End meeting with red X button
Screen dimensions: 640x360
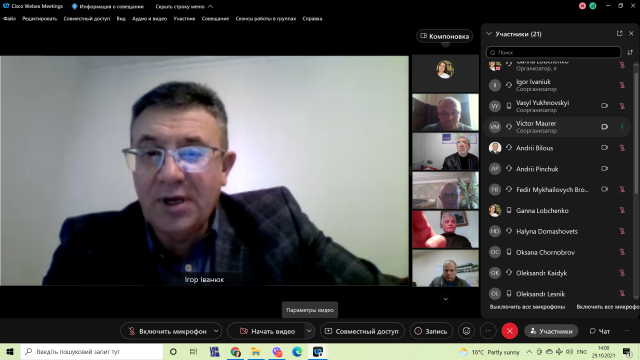510,331
